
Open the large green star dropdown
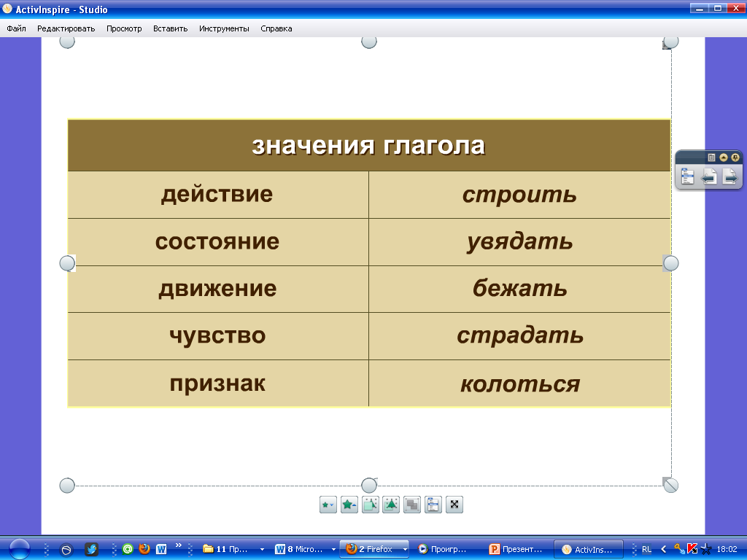(349, 505)
